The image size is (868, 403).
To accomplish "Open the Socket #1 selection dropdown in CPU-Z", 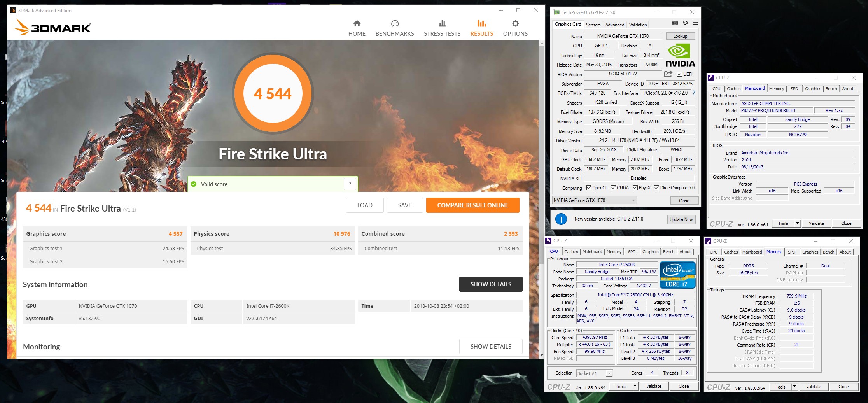I will [594, 373].
